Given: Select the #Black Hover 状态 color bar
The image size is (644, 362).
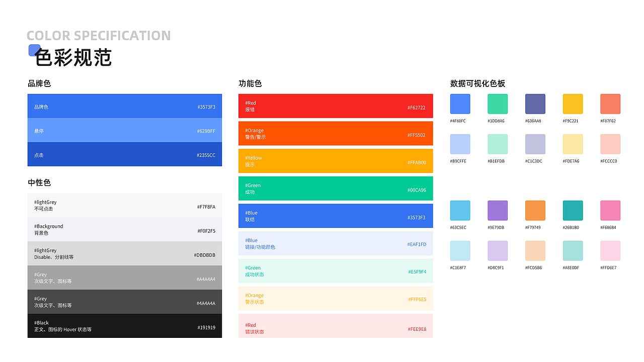Looking at the screenshot, I should pyautogui.click(x=124, y=325).
